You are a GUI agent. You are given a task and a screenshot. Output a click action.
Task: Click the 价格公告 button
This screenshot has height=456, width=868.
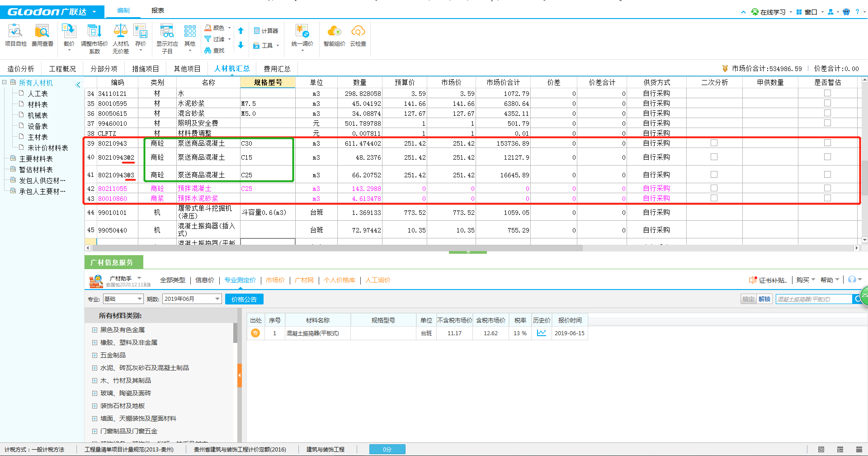(x=244, y=299)
